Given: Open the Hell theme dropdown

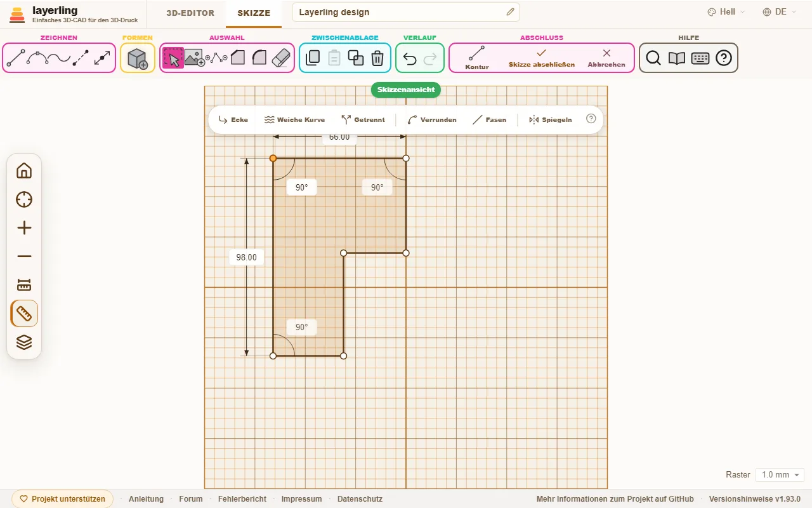Looking at the screenshot, I should (x=726, y=12).
